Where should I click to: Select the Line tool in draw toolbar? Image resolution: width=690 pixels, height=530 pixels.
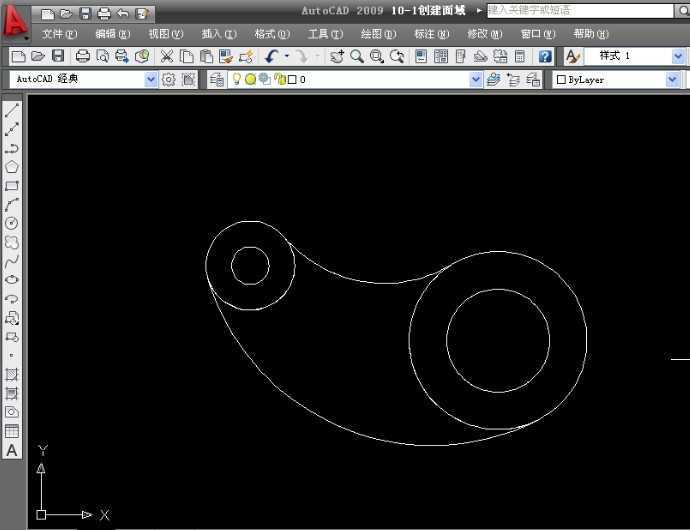click(x=12, y=110)
